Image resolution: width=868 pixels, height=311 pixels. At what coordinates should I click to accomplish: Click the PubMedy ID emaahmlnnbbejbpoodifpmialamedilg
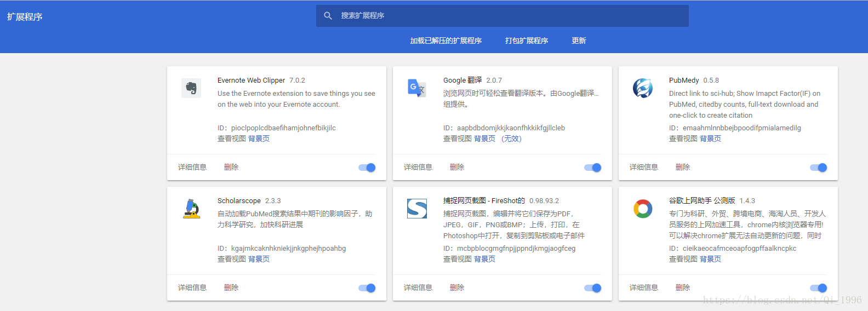click(742, 128)
